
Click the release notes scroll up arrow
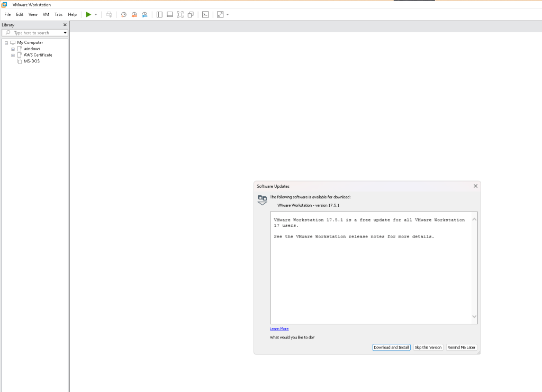(474, 220)
